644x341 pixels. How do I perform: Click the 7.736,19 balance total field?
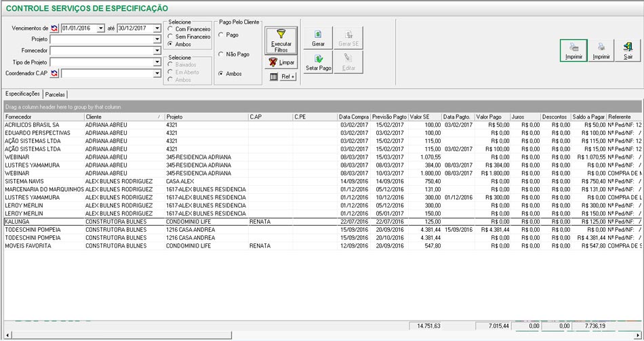pyautogui.click(x=589, y=326)
